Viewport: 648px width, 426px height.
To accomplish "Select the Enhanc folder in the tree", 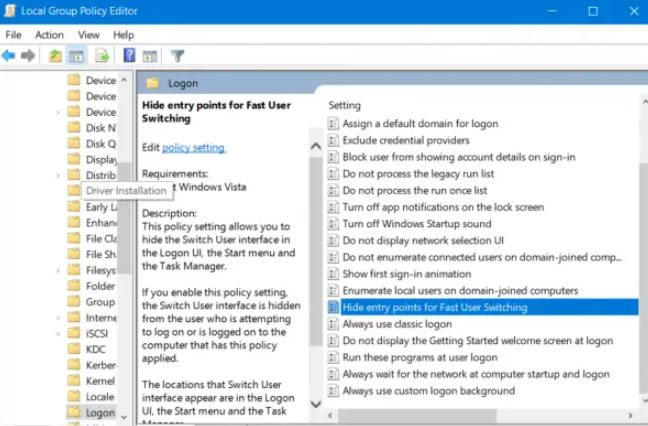I will click(x=101, y=223).
